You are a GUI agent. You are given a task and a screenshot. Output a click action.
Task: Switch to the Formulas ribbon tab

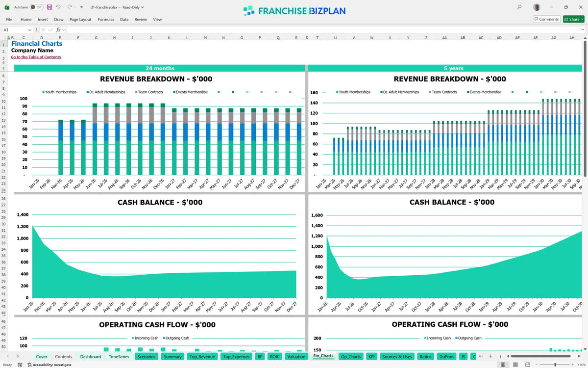pos(106,20)
